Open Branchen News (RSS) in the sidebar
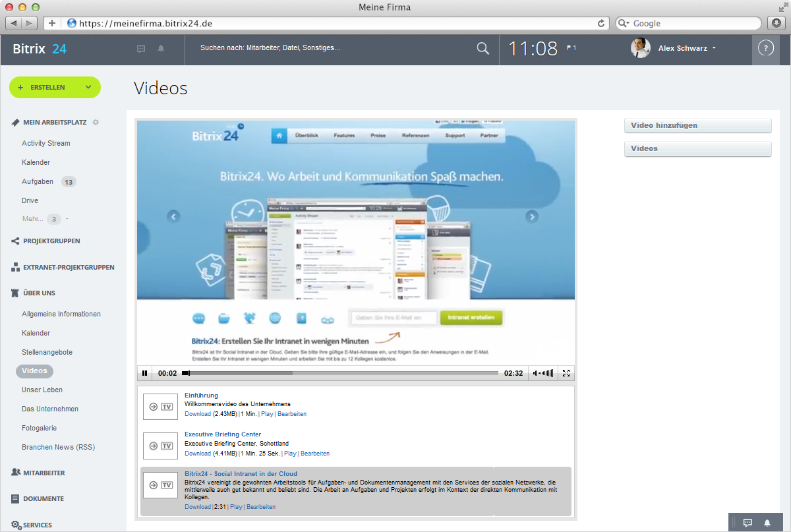 point(59,447)
